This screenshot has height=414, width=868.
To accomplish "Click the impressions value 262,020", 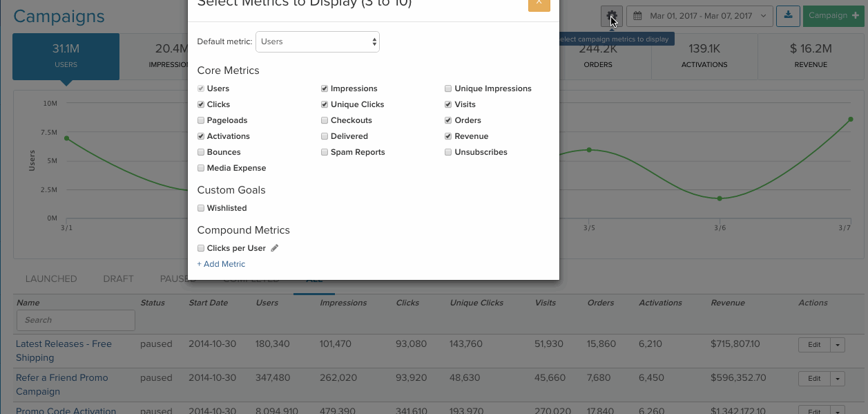I will click(x=338, y=377).
